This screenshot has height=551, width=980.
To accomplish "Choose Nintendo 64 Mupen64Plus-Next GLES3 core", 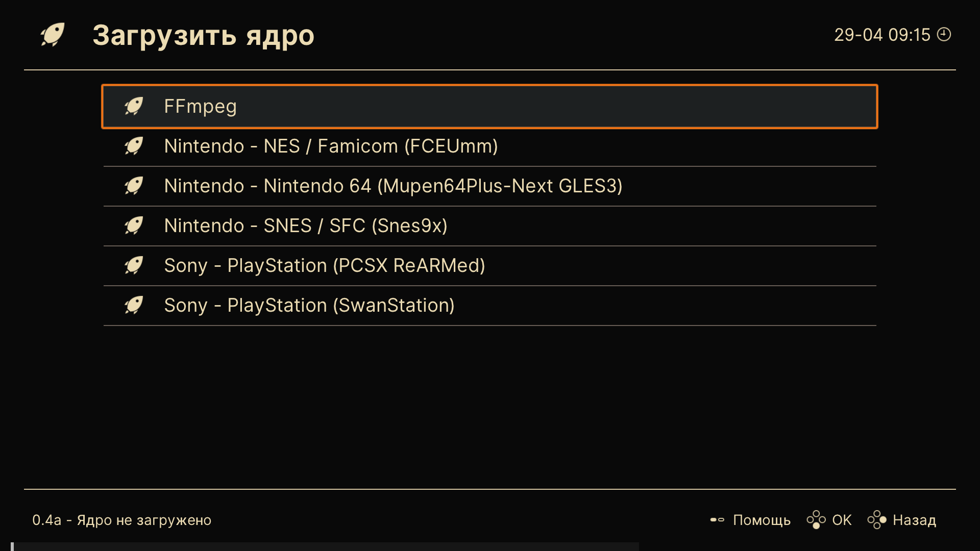I will (489, 186).
